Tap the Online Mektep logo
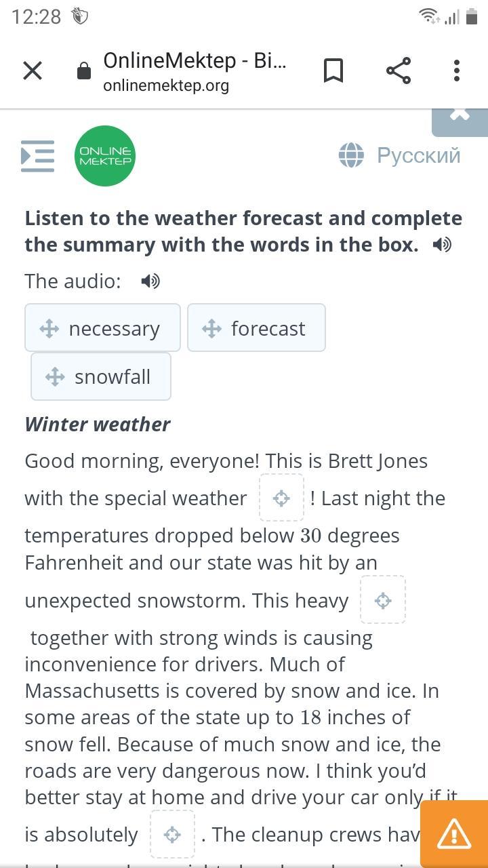Screen dimensions: 488x868 105,156
